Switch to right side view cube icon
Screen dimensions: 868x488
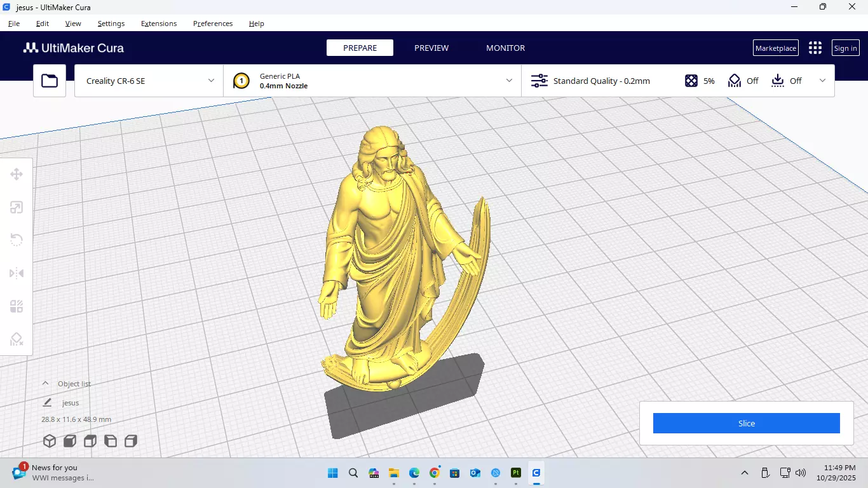(x=131, y=441)
